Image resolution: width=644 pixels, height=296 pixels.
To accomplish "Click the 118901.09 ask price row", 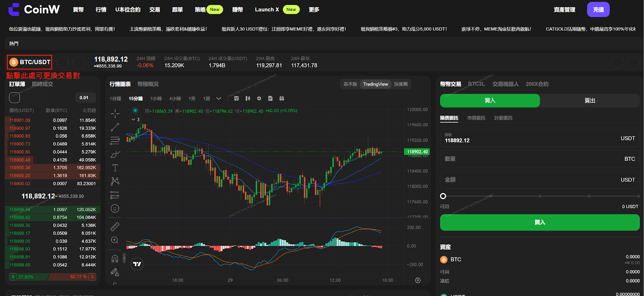I will click(x=52, y=120).
